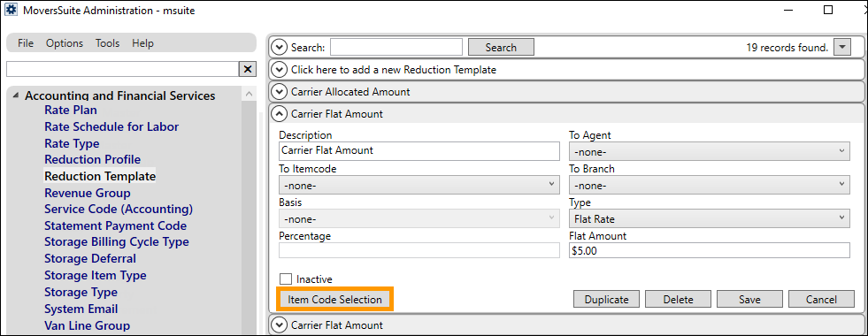Select Rate Plan in the tree
This screenshot has width=868, height=336.
click(x=70, y=111)
